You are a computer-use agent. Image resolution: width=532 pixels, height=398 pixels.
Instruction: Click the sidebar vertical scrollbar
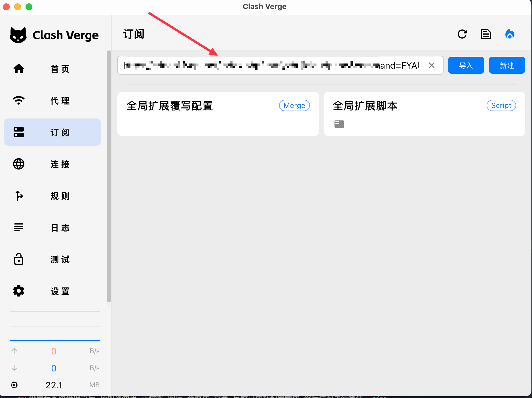click(x=109, y=176)
